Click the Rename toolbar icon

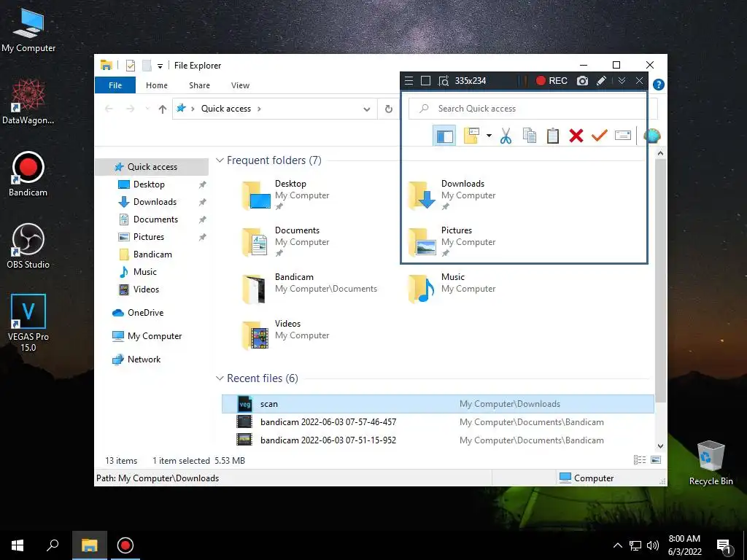[623, 136]
